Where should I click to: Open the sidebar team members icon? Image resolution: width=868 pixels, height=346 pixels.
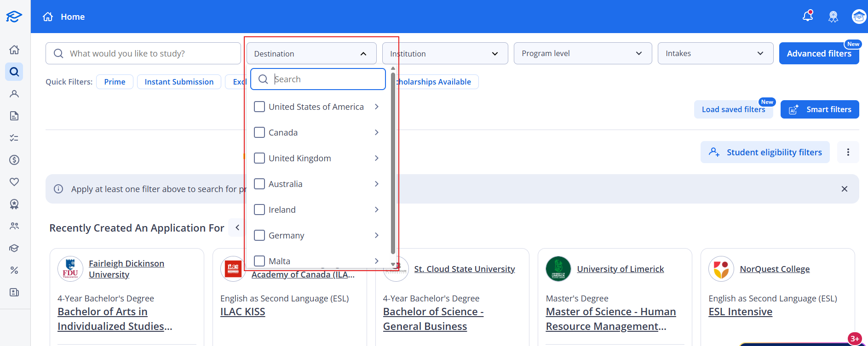14,226
